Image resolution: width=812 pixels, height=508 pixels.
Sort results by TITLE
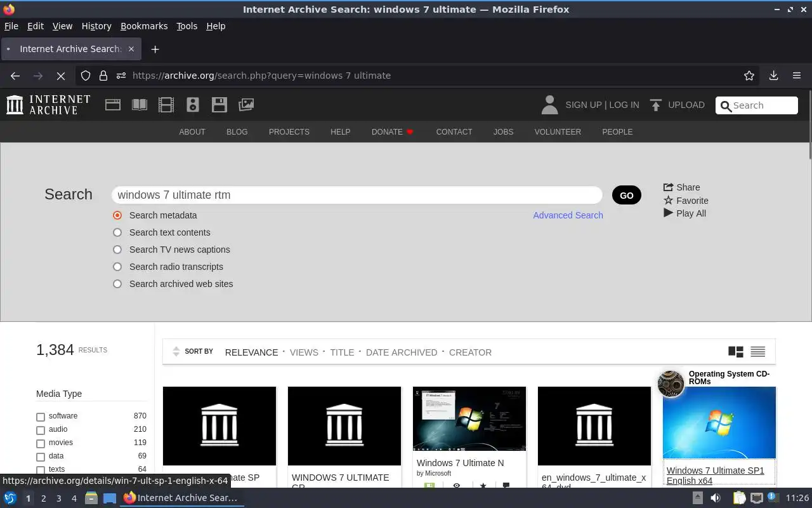point(342,352)
